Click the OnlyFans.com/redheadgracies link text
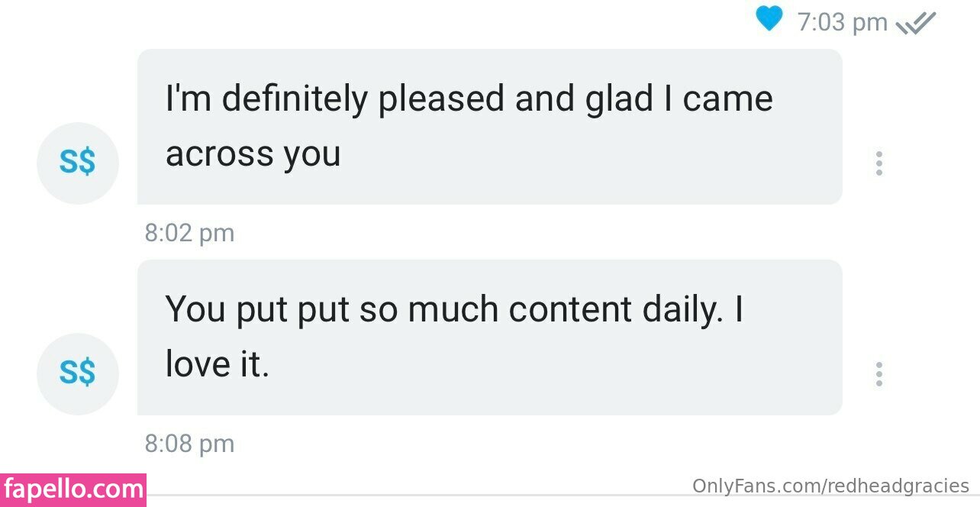 tap(830, 486)
